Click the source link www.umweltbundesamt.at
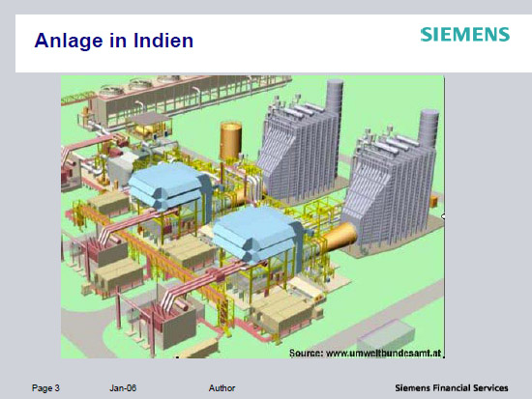This screenshot has width=532, height=399. tap(383, 354)
